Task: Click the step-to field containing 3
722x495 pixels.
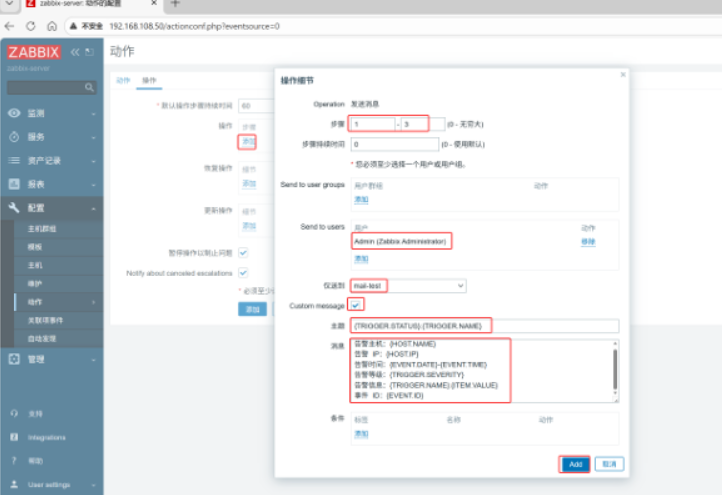Action: (x=423, y=124)
